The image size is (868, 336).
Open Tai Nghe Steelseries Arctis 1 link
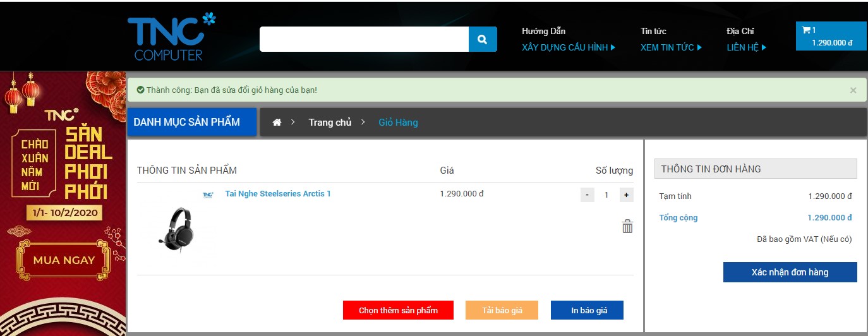[x=278, y=194]
